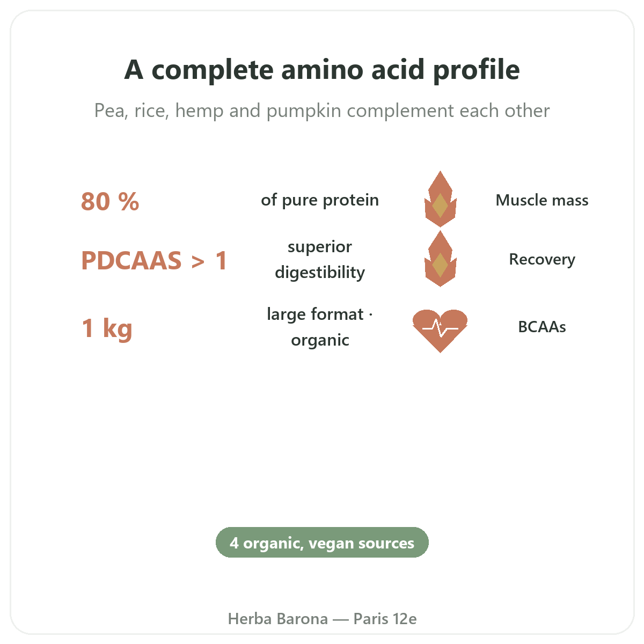Click the flame icon beside Recovery

(x=440, y=259)
